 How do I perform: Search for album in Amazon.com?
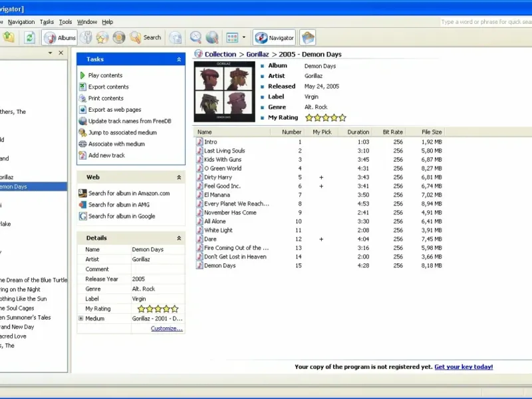pyautogui.click(x=124, y=194)
